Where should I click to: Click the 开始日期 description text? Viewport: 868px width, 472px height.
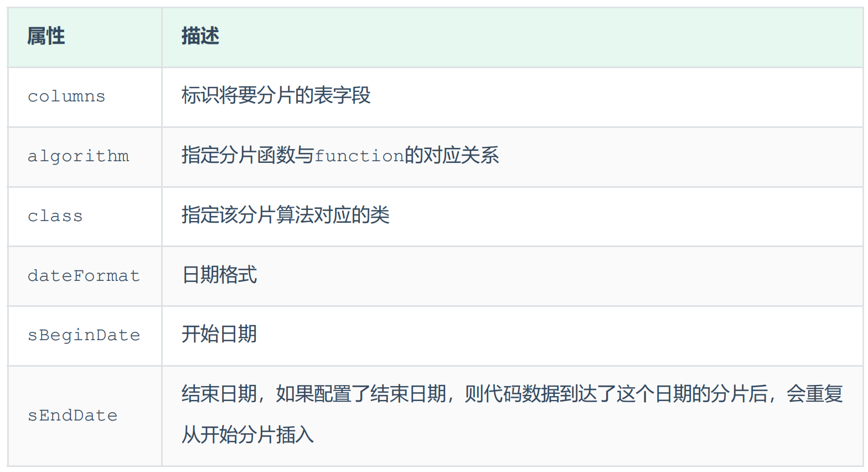(219, 334)
